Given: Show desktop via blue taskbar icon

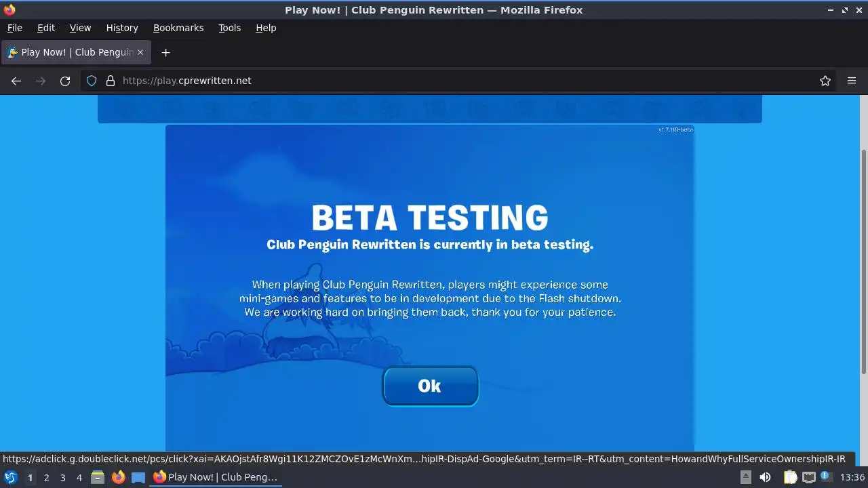Looking at the screenshot, I should coord(138,477).
